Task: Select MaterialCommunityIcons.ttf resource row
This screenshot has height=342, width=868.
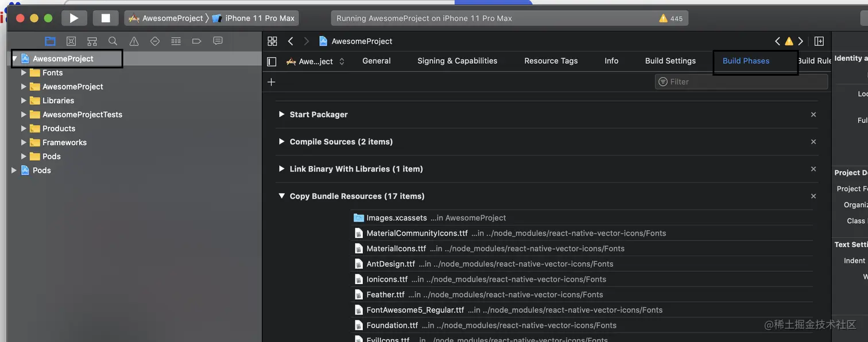Action: coord(582,233)
